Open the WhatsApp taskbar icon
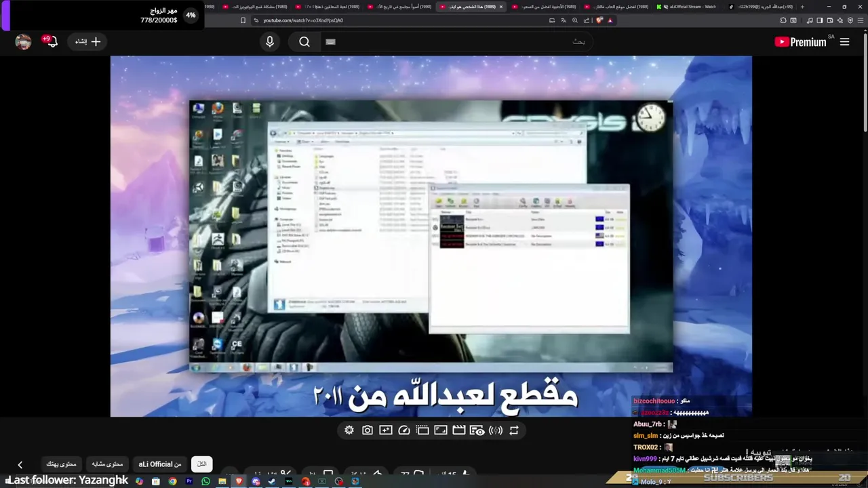The height and width of the screenshot is (488, 868). click(x=205, y=481)
